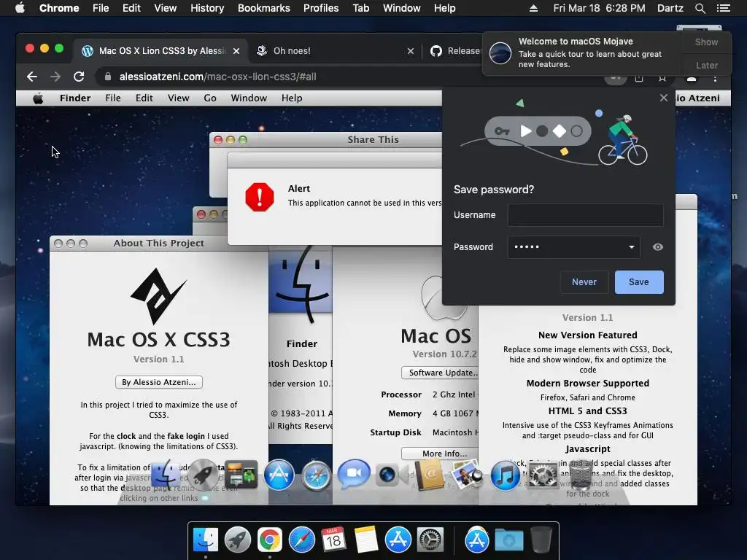Screen dimensions: 747x560
Task: Open App Store in the web page dock
Action: (x=279, y=475)
